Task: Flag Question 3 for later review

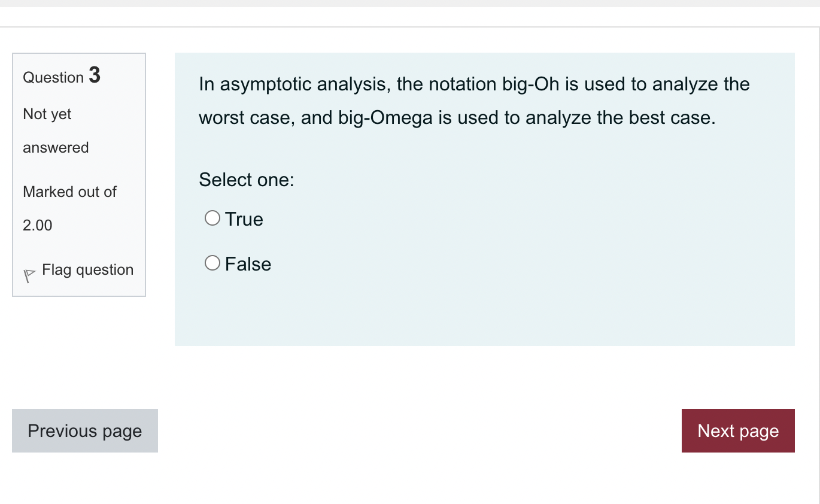Action: pyautogui.click(x=78, y=270)
